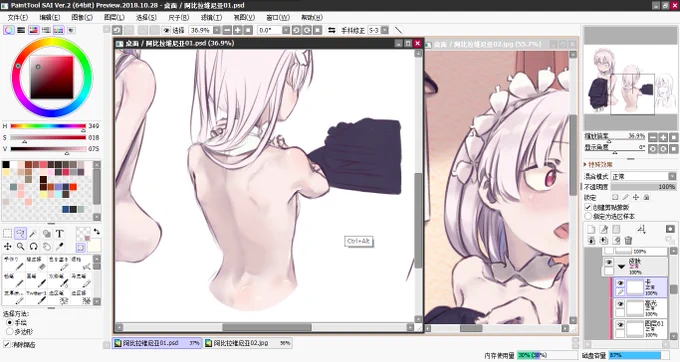This screenshot has height=362, width=680.
Task: Switch to the 阿比拉维尼亚01.psd tab
Action: pos(157,343)
